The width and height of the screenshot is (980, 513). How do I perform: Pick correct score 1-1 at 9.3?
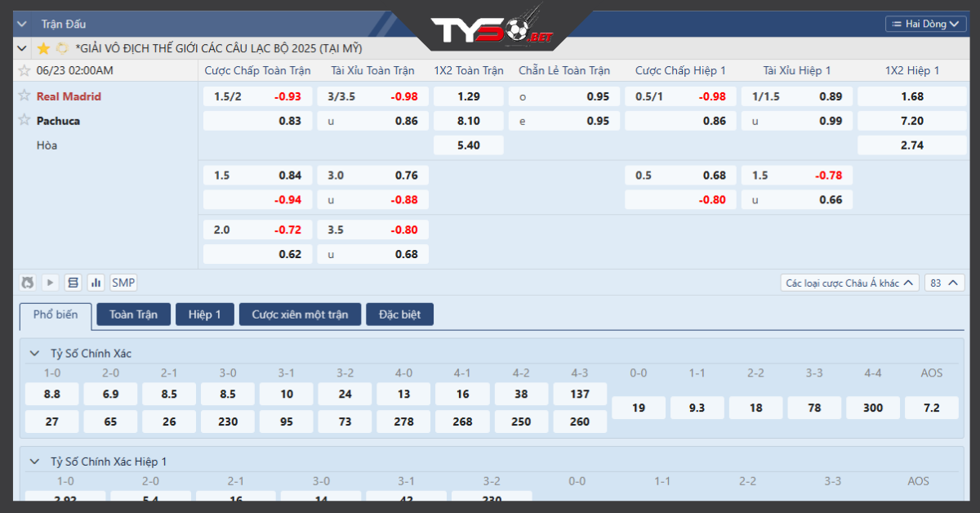697,408
